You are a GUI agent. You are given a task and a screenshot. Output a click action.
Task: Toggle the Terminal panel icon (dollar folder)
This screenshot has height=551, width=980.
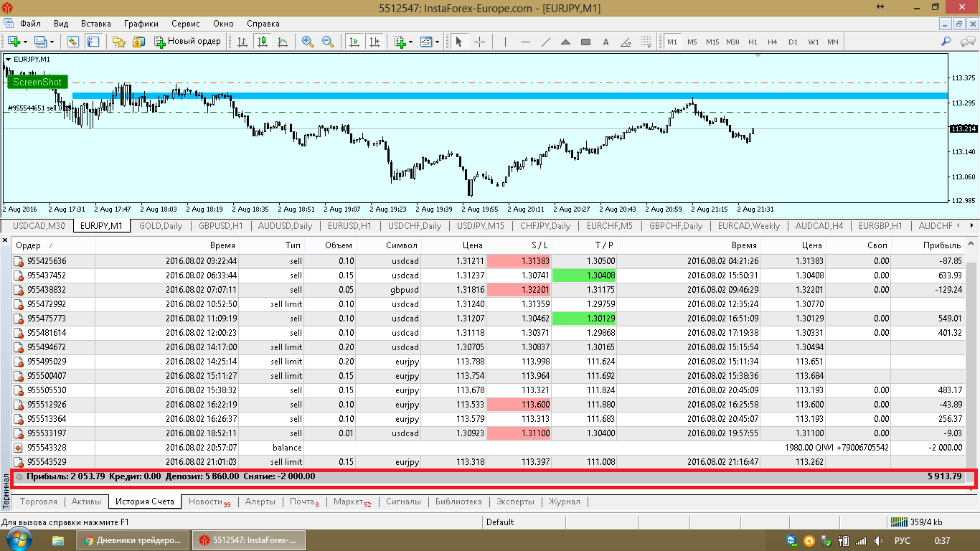[x=139, y=42]
